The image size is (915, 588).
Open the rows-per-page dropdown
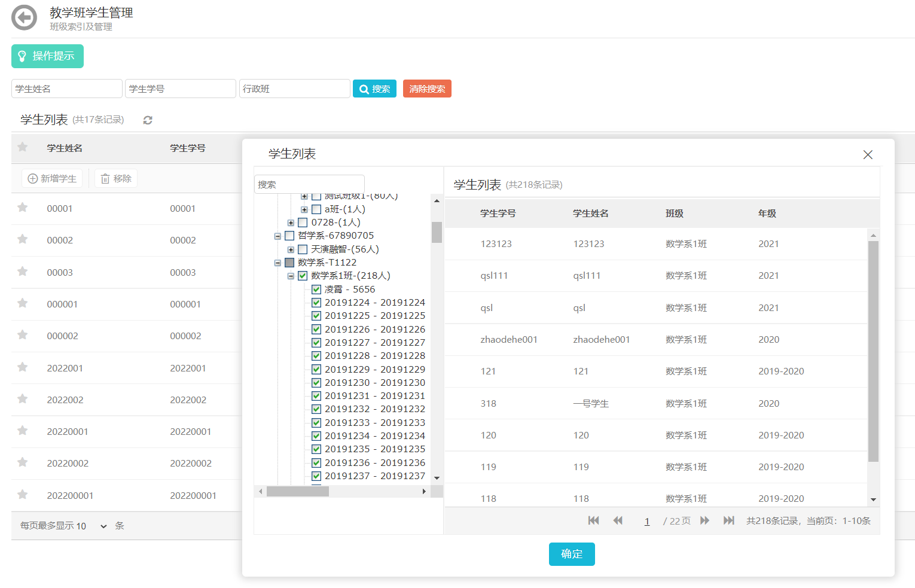click(103, 526)
